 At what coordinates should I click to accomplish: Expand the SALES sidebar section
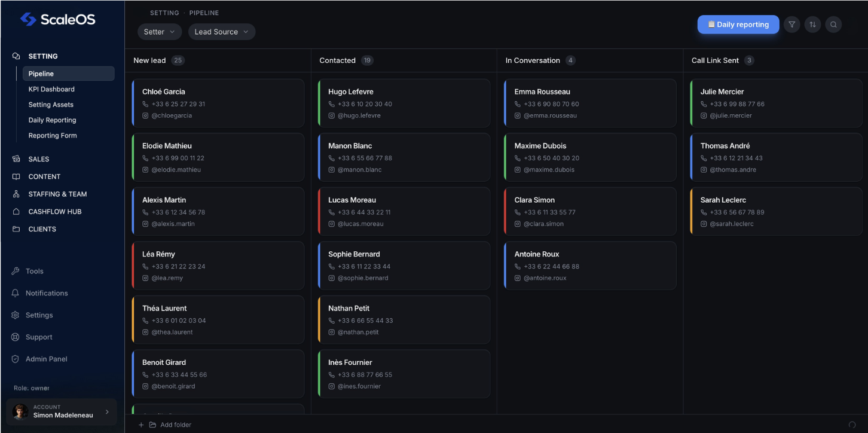pos(39,159)
